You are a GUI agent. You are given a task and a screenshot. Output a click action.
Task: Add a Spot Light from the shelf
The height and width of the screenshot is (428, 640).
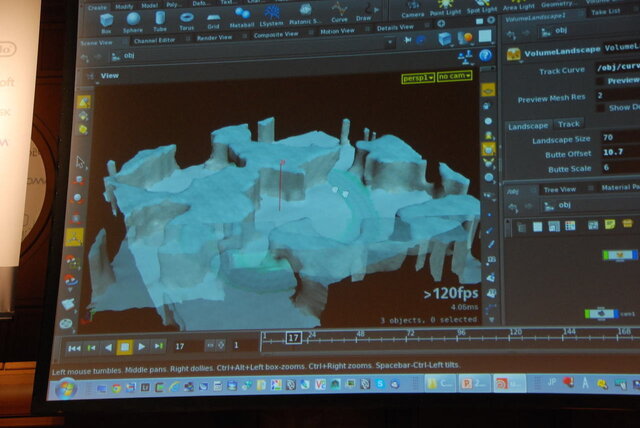click(482, 7)
